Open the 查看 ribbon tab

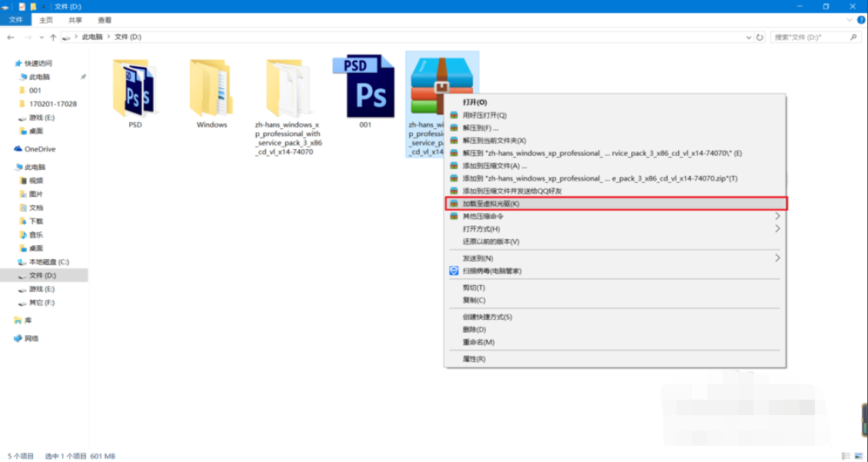(105, 19)
